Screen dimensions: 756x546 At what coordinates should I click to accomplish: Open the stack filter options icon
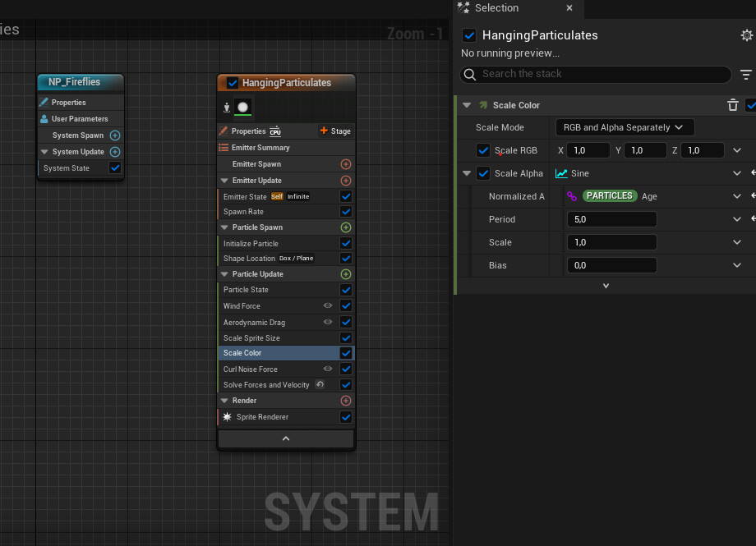(x=745, y=74)
